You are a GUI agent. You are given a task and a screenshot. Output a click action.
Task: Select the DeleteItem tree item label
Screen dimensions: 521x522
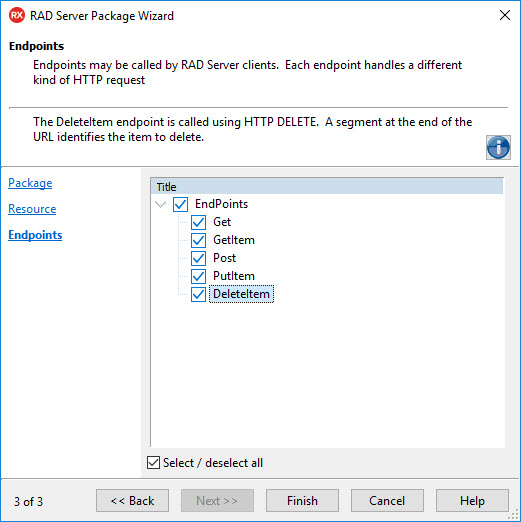coord(241,294)
